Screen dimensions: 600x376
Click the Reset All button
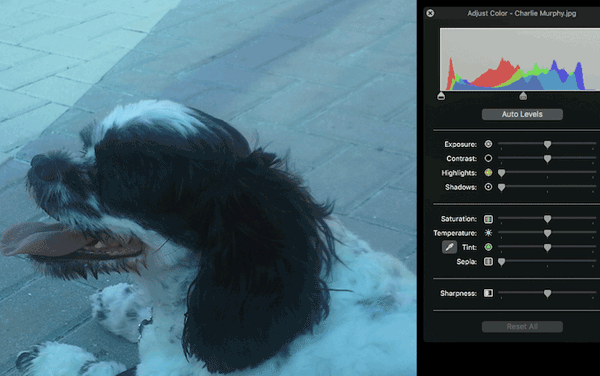pos(522,326)
